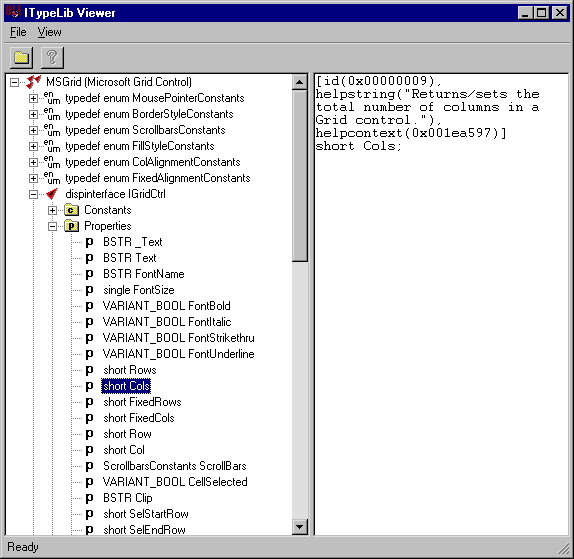Expand the Constants folder node
The image size is (574, 559).
click(52, 210)
